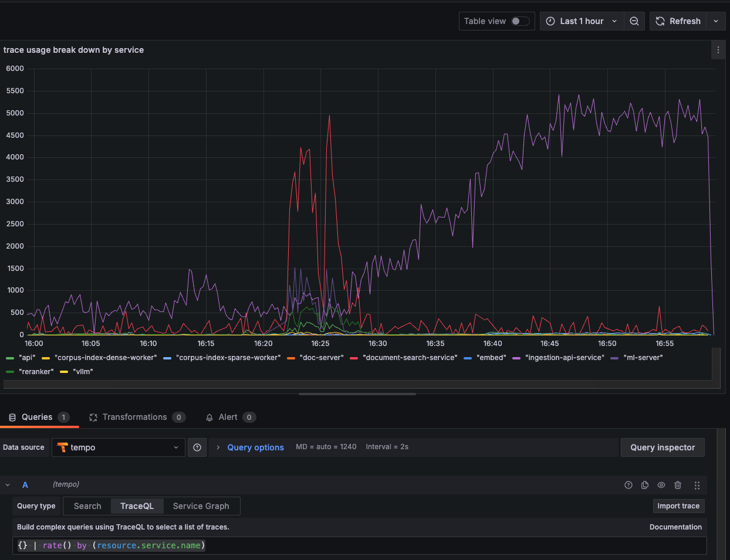The width and height of the screenshot is (730, 560).
Task: Click the Import trace button
Action: click(678, 506)
